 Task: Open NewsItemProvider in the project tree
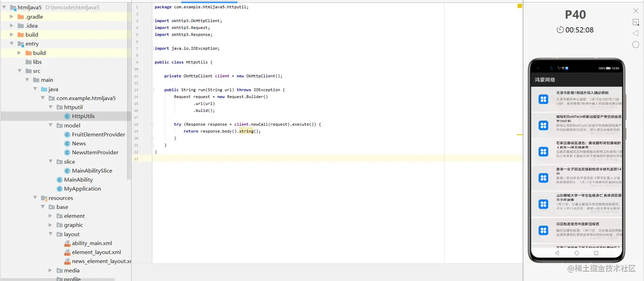point(95,152)
